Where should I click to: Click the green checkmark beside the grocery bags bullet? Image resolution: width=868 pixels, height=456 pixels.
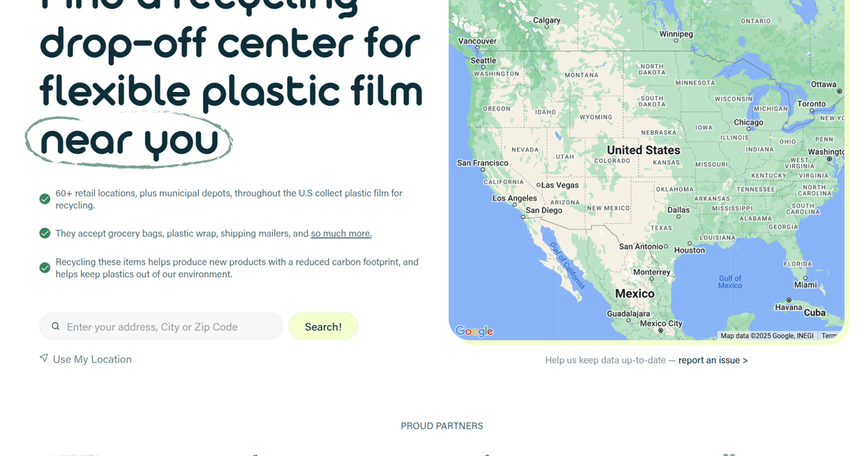coord(44,233)
